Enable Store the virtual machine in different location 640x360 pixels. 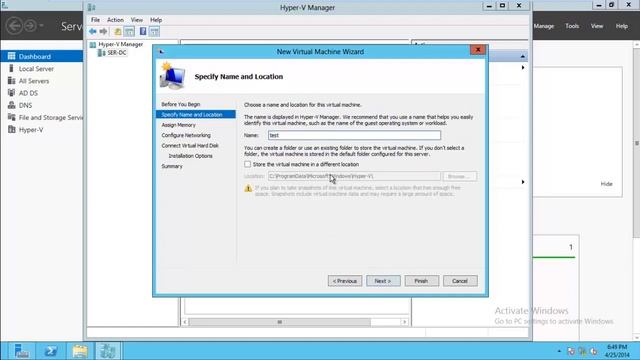click(x=247, y=164)
